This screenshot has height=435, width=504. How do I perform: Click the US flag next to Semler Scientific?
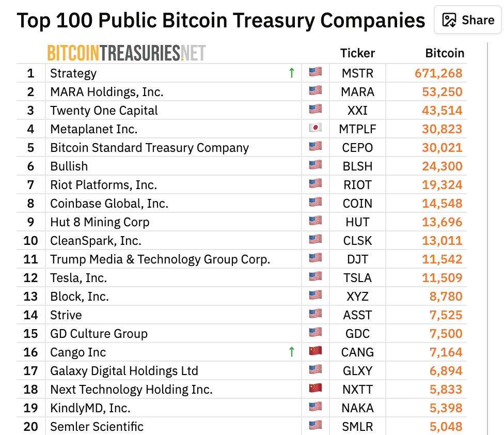tap(315, 426)
